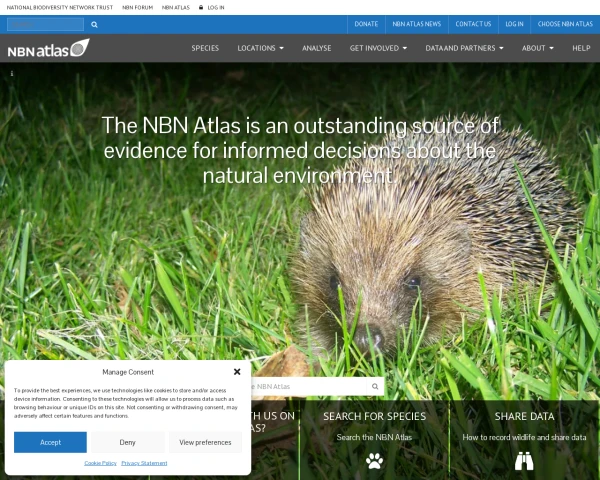Focus the top blue bar search field

tap(46, 24)
